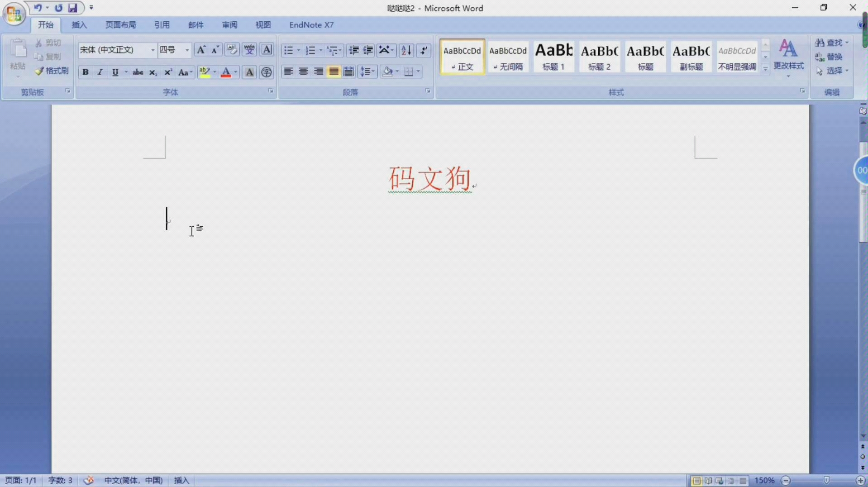Insert enclosed character
Screen dimensions: 868x487
coord(267,72)
